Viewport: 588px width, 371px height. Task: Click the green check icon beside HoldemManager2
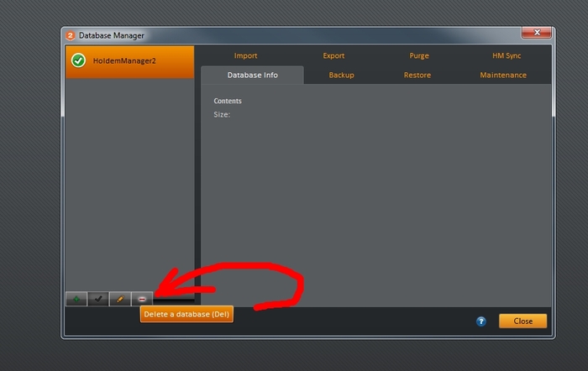(x=78, y=60)
